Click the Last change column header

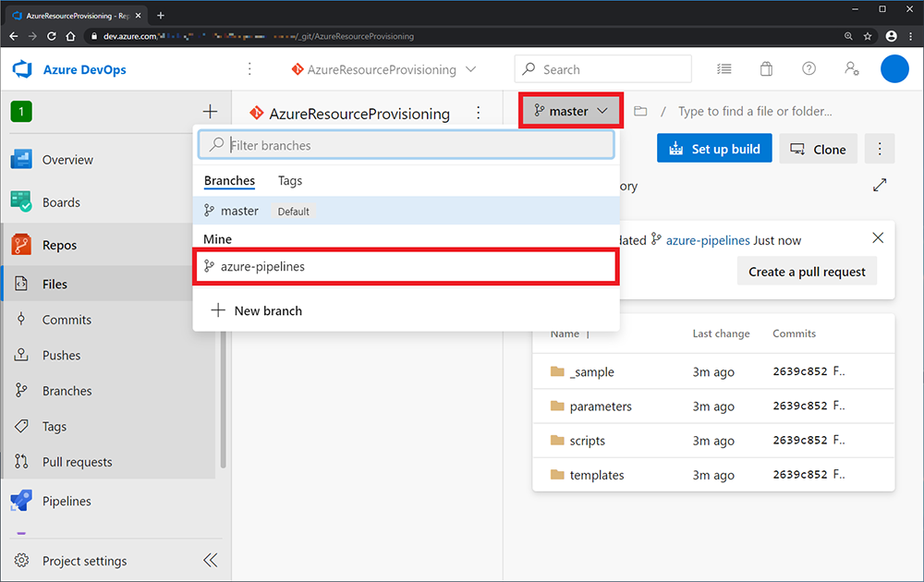pos(722,333)
